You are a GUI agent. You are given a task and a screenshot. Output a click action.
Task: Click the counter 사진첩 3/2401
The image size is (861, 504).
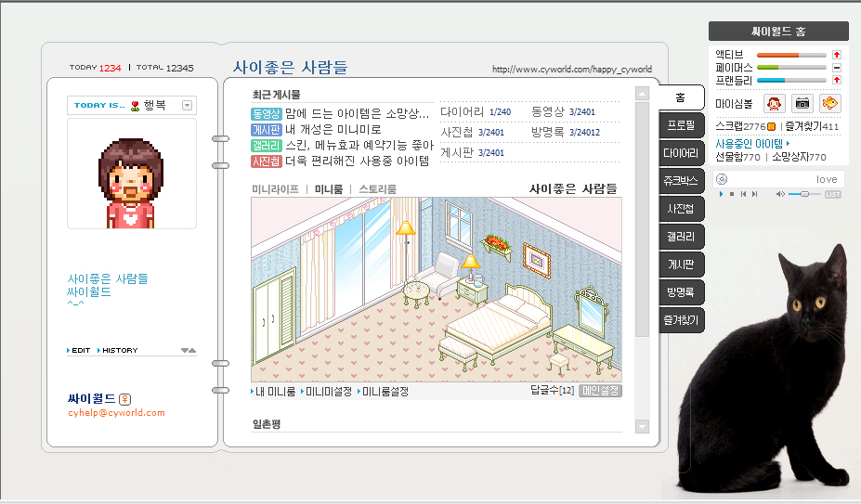(x=472, y=133)
